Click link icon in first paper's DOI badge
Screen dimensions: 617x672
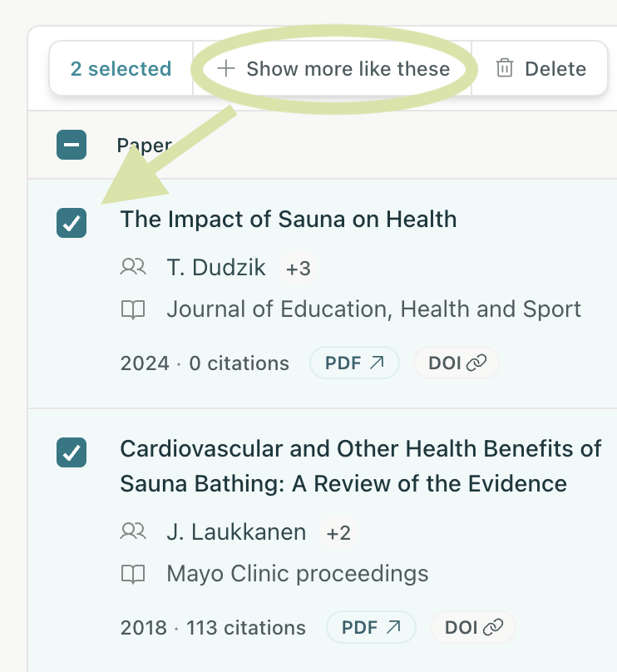pos(476,363)
